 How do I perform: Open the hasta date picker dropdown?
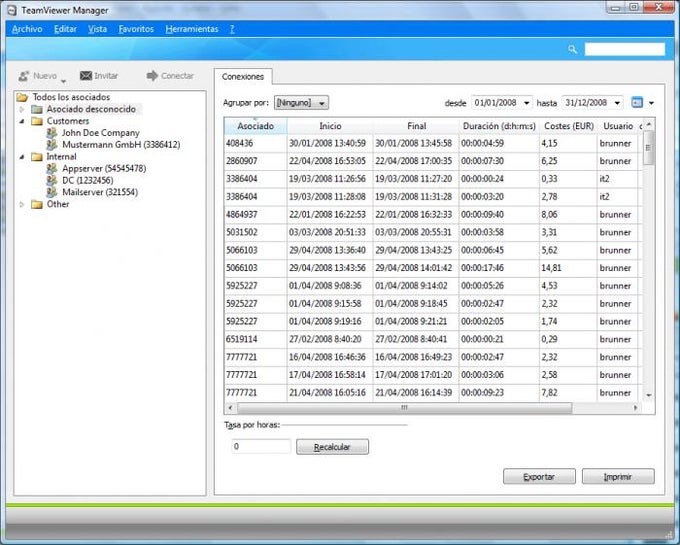point(617,103)
